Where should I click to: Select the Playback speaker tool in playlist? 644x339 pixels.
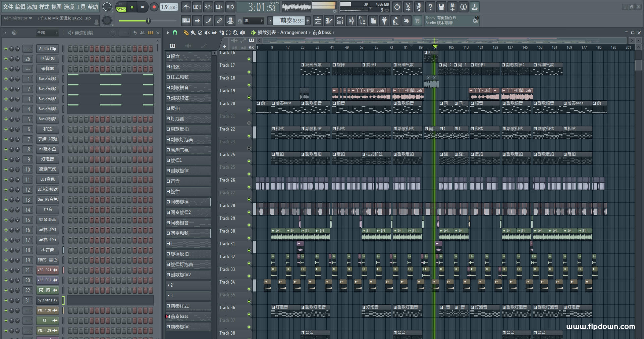click(x=242, y=33)
